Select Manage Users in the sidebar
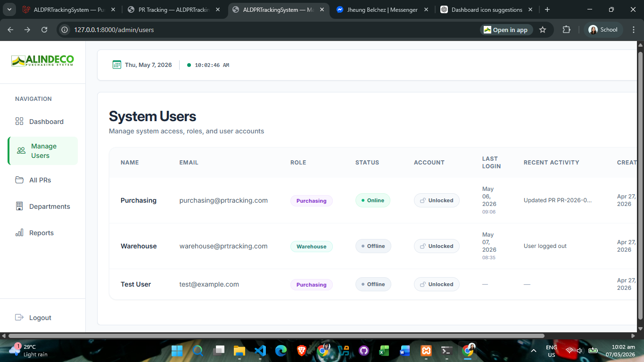 [43, 151]
